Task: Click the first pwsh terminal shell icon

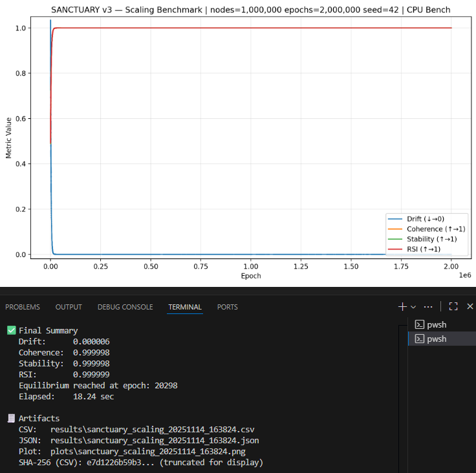Action: (420, 324)
